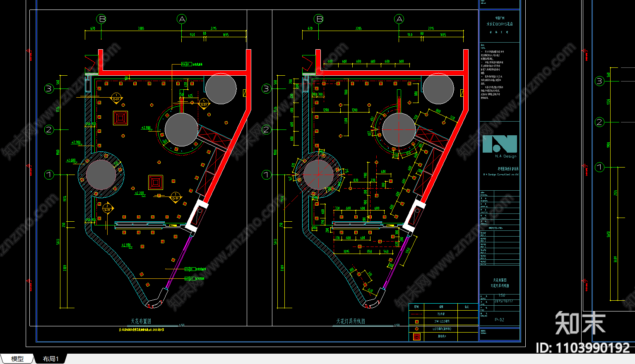Image resolution: width=635 pixels, height=364 pixels.
Task: Switch to the 模型 tab
Action: tap(17, 359)
